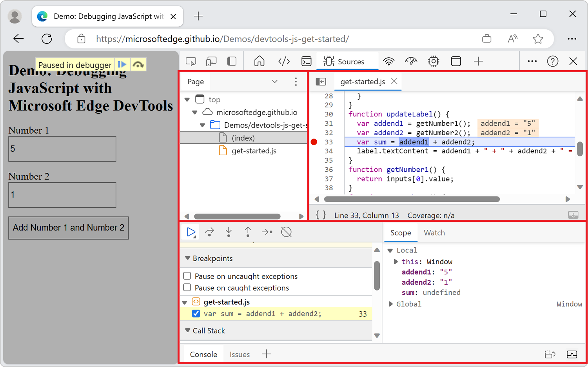This screenshot has height=367, width=588.
Task: Resume script execution in the debugger toolbar
Action: pyautogui.click(x=190, y=232)
